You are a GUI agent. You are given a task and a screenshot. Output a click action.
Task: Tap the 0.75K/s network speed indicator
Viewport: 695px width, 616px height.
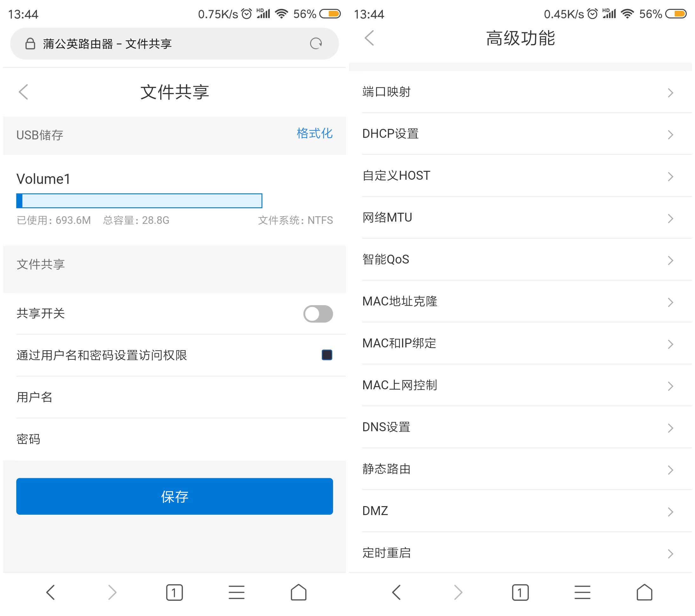click(218, 14)
